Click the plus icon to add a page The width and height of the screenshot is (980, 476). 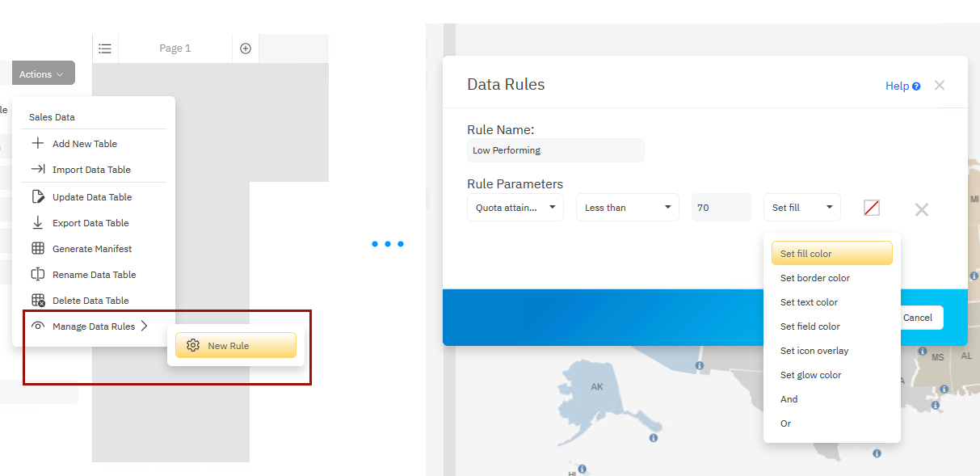pos(245,48)
